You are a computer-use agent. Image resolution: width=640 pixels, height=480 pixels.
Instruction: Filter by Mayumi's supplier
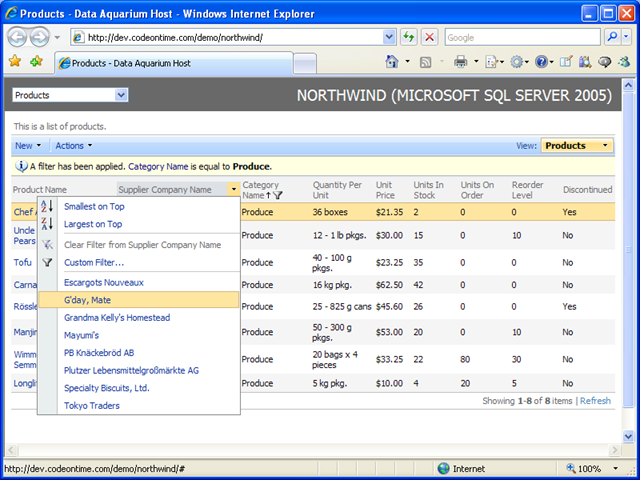coord(82,335)
